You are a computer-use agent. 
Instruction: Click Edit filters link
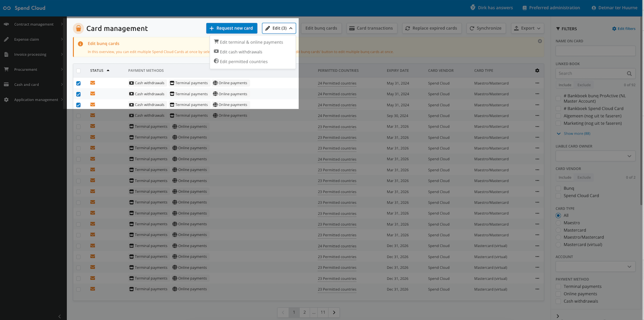tap(624, 29)
